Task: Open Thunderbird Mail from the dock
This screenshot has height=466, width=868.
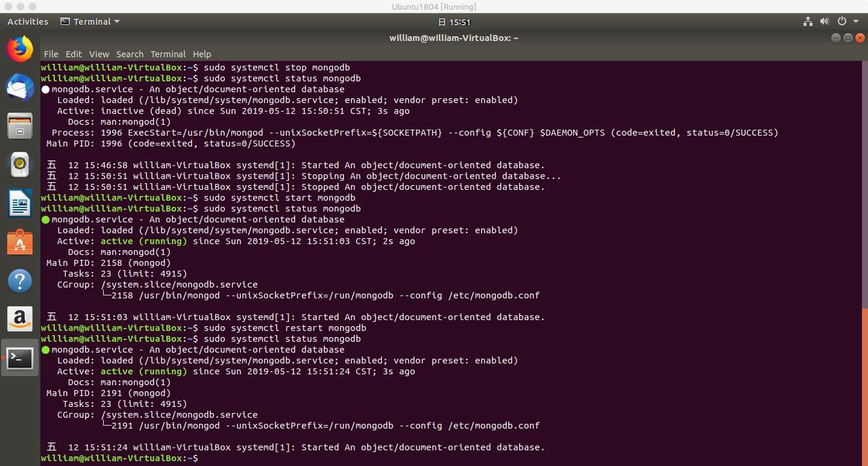Action: pyautogui.click(x=20, y=88)
